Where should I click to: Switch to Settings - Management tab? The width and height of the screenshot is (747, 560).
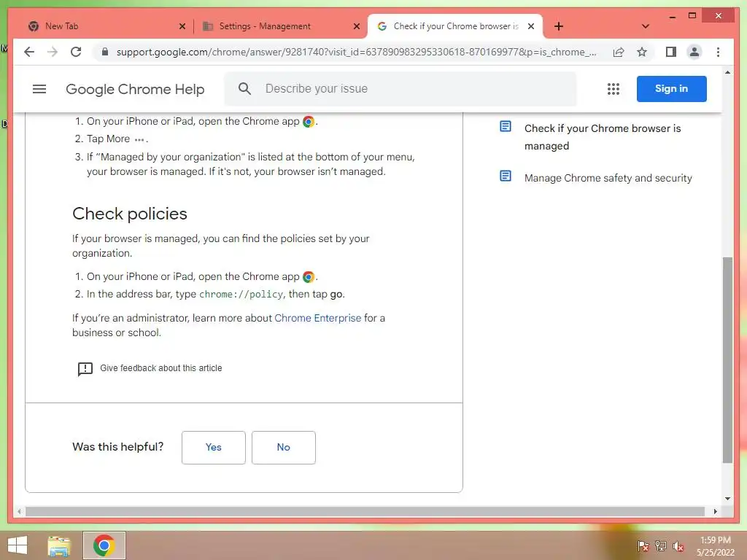click(x=280, y=26)
